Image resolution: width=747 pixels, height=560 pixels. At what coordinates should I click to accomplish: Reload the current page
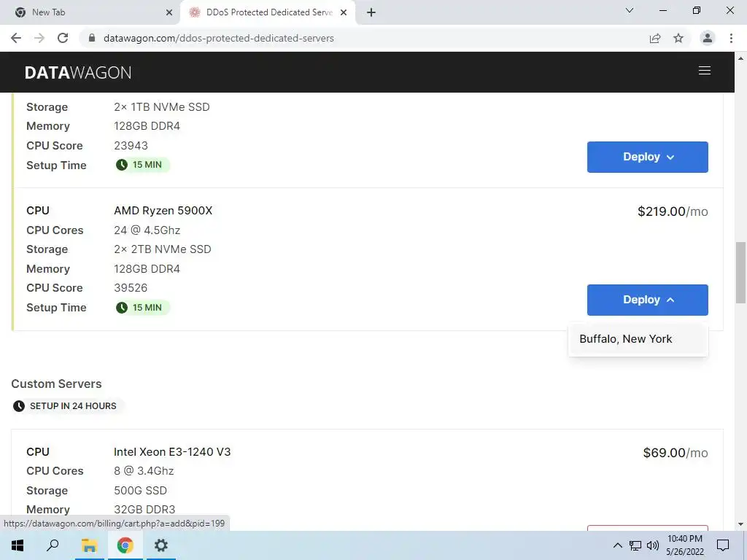pyautogui.click(x=63, y=38)
